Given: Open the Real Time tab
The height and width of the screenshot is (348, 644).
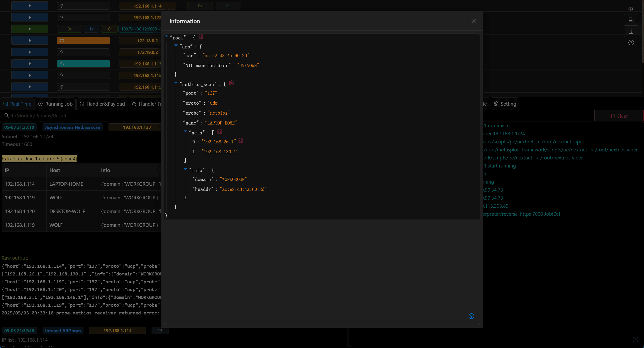Looking at the screenshot, I should [x=17, y=104].
